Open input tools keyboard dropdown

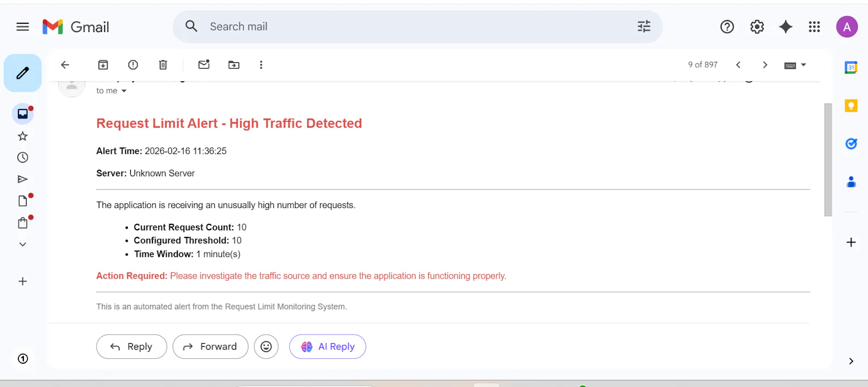coord(795,65)
